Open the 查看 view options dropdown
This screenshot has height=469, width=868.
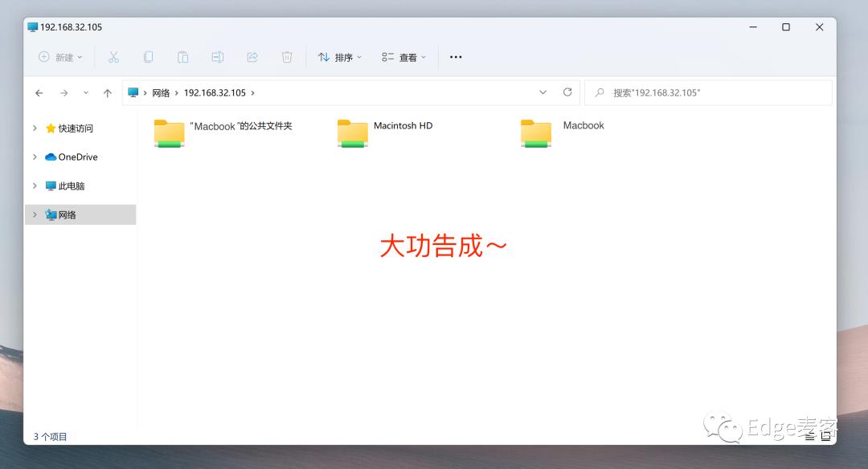403,56
